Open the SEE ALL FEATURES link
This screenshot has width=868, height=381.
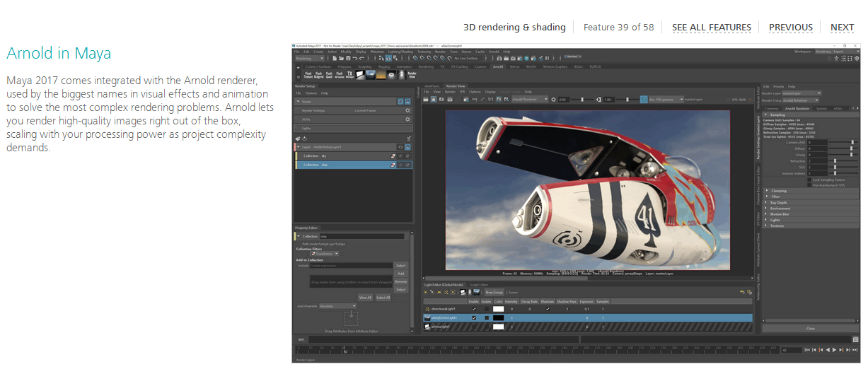point(712,28)
